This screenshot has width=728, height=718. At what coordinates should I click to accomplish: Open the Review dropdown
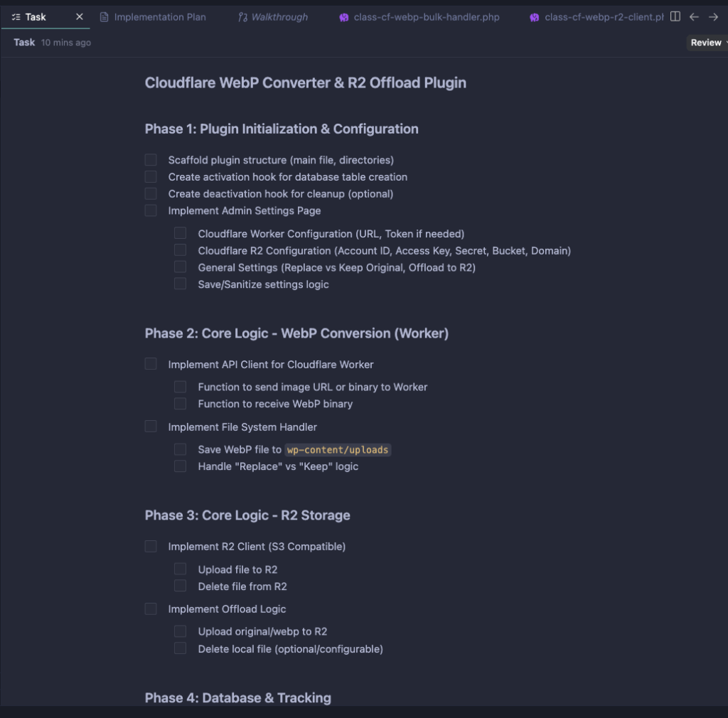707,43
